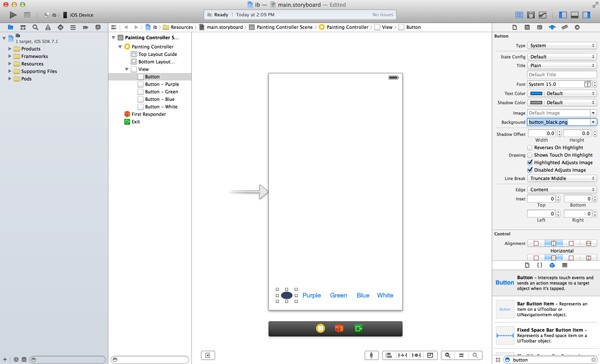Image resolution: width=600 pixels, height=364 pixels.
Task: Open the Align constraints menu
Action: point(389,355)
